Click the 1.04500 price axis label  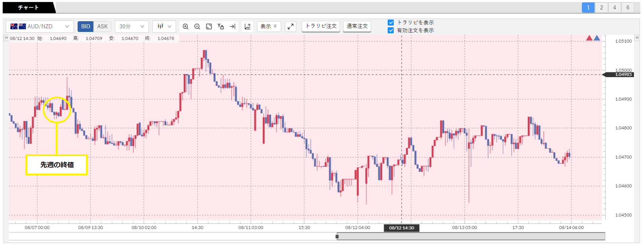coord(623,215)
